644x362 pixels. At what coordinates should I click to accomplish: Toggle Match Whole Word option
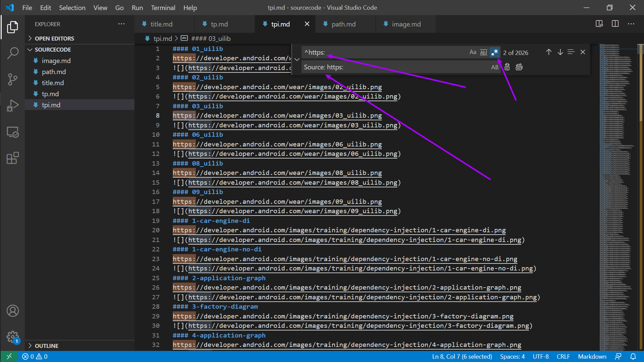483,52
